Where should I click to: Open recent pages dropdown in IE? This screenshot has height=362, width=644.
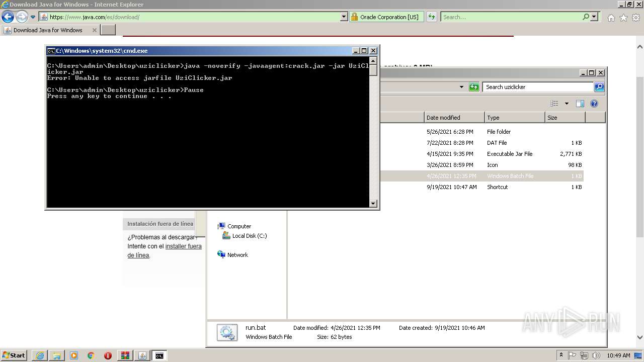(33, 17)
